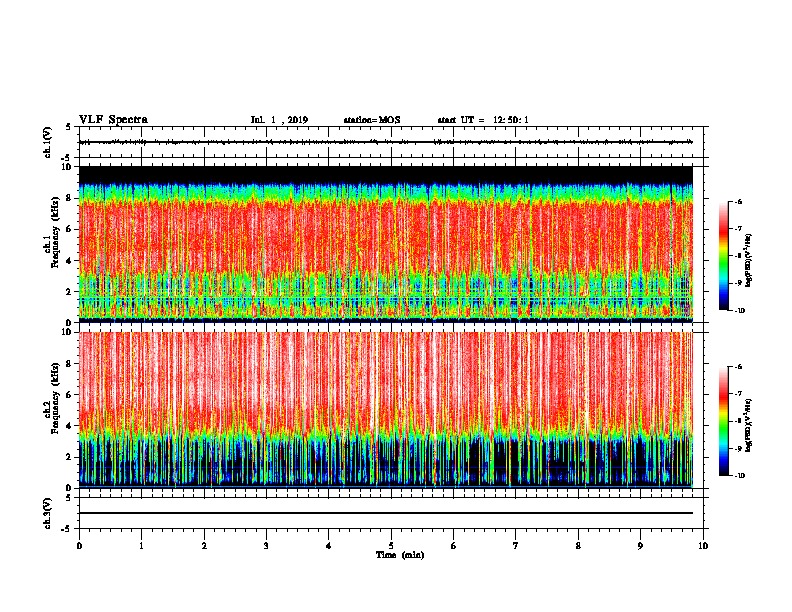Click time axis tick label '4'
Screen dimensions: 792x612
tap(329, 546)
